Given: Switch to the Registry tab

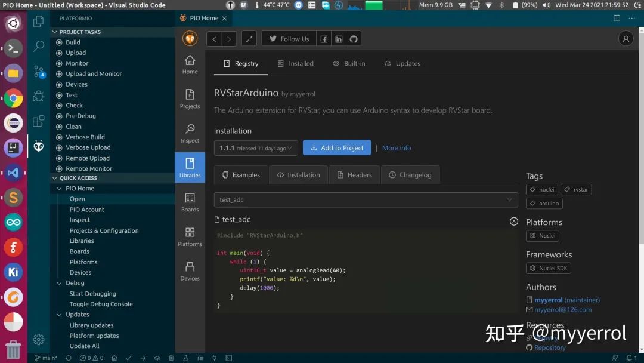Looking at the screenshot, I should pos(241,64).
